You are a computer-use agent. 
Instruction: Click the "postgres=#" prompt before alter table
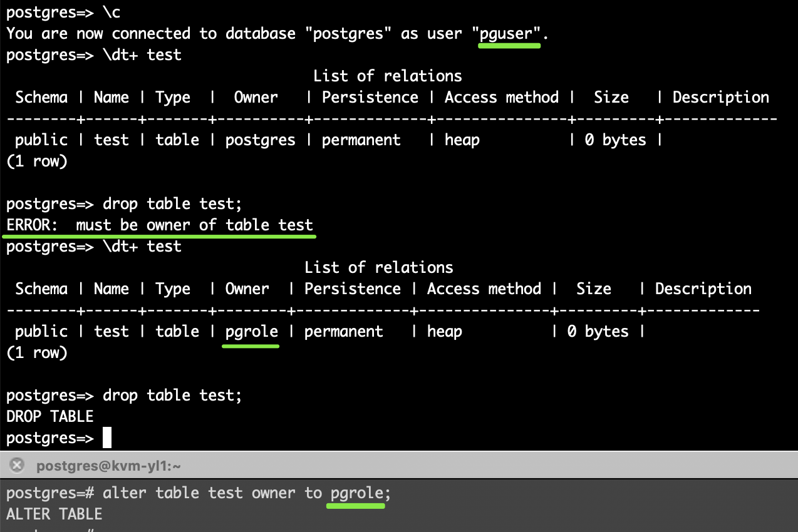coord(50,493)
